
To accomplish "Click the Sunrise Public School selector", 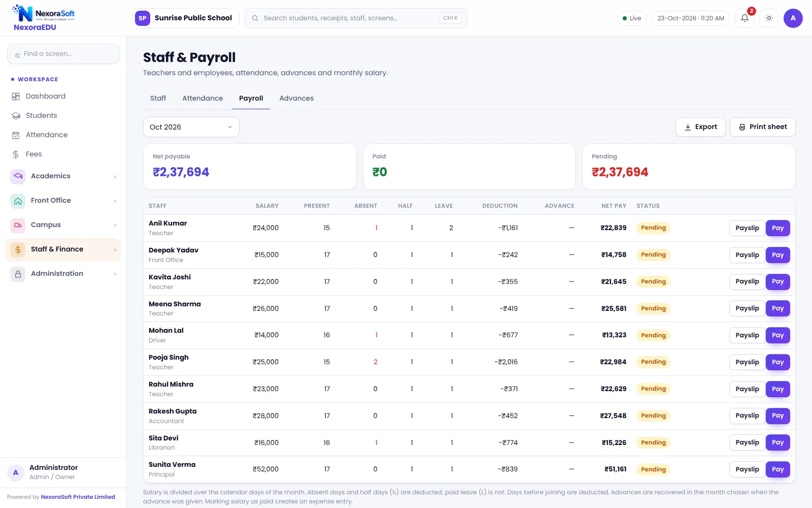I will pos(186,18).
